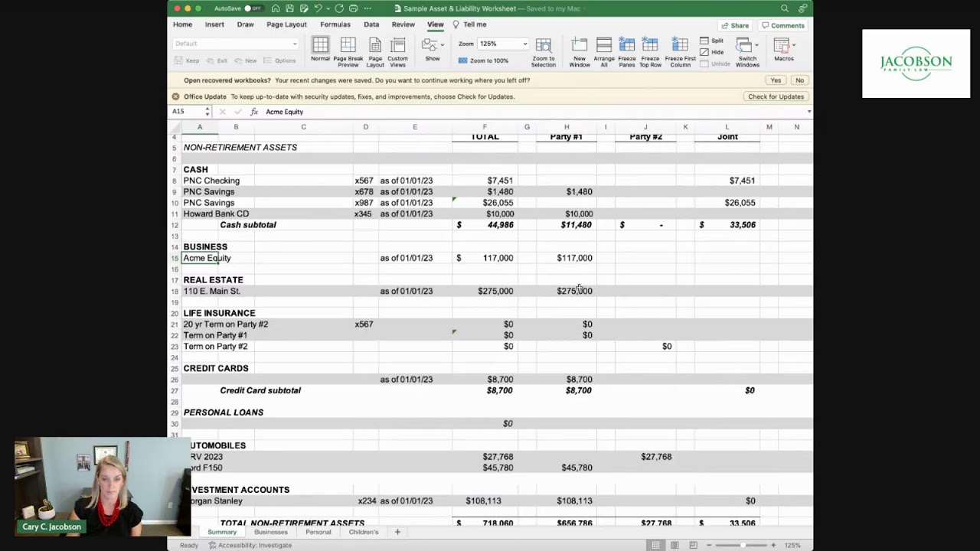Open the Review ribbon tab
Image resolution: width=980 pixels, height=551 pixels.
[403, 24]
